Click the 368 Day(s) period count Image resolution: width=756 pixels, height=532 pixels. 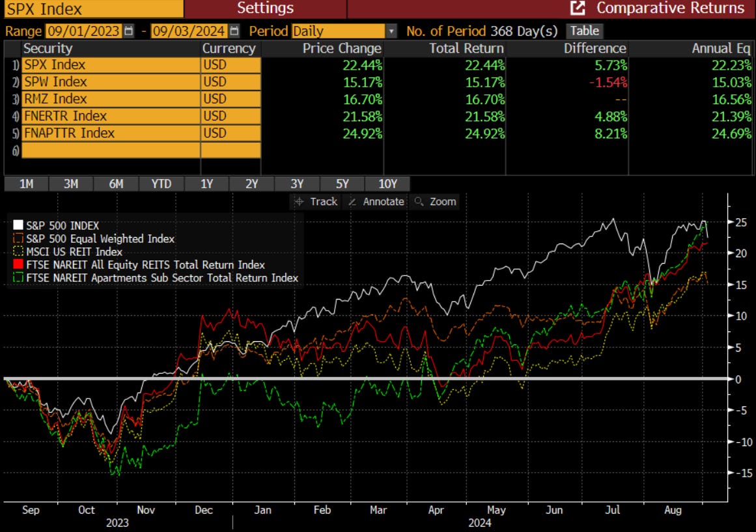click(x=524, y=31)
